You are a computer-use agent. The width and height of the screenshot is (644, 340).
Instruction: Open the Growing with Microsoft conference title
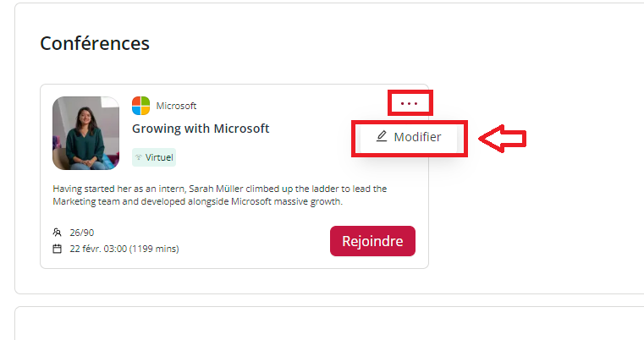pyautogui.click(x=201, y=129)
